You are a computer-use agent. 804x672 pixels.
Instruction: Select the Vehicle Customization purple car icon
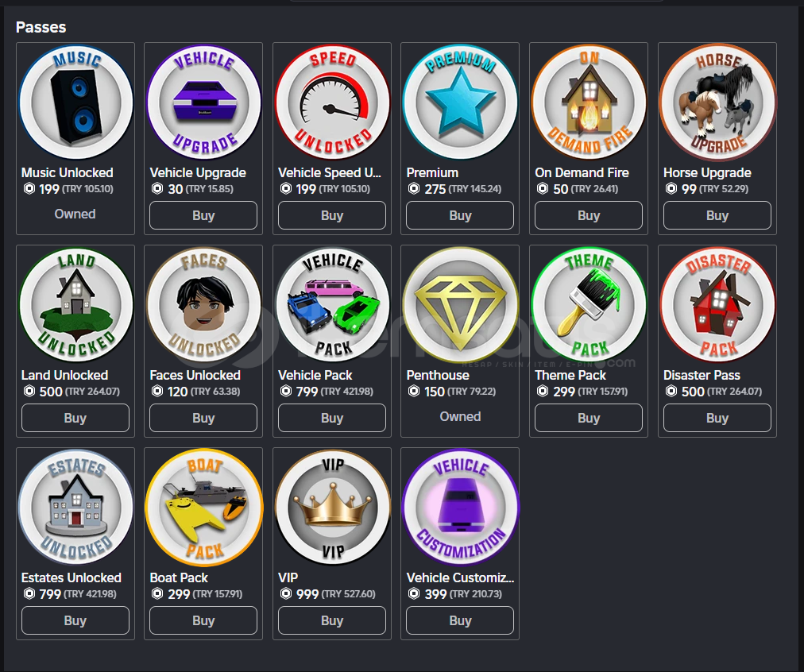pyautogui.click(x=461, y=507)
